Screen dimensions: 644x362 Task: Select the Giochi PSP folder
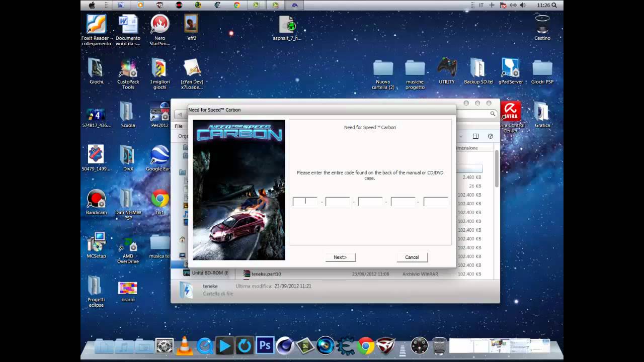[542, 71]
